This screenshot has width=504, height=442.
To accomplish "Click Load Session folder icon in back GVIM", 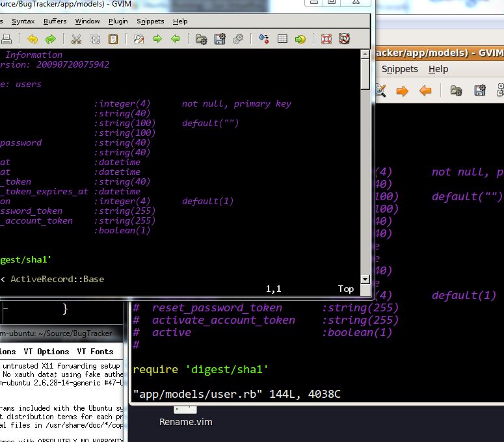I will coord(456,91).
